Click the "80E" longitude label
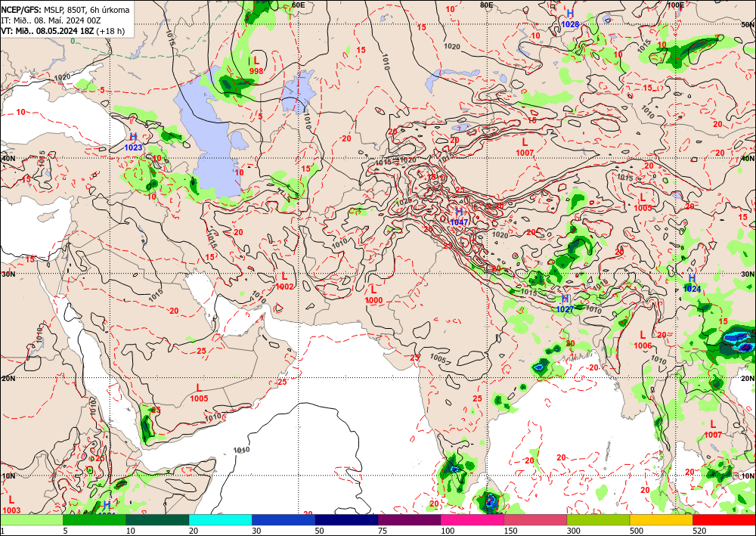This screenshot has height=536, width=756. tap(487, 5)
